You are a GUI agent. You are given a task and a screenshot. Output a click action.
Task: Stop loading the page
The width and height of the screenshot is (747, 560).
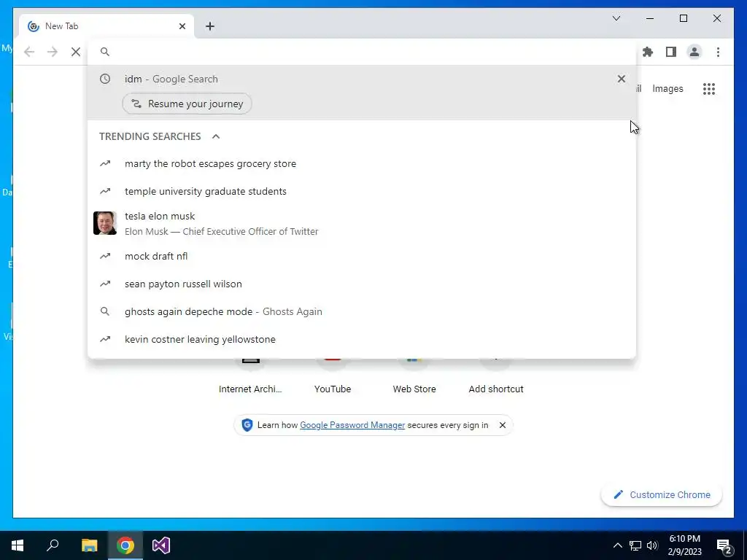[76, 52]
